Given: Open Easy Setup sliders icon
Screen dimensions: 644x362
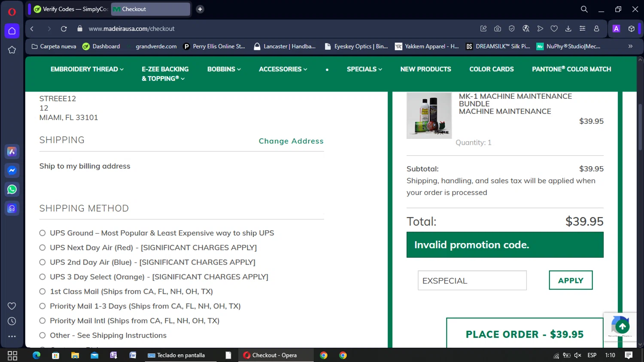Looking at the screenshot, I should 583,29.
